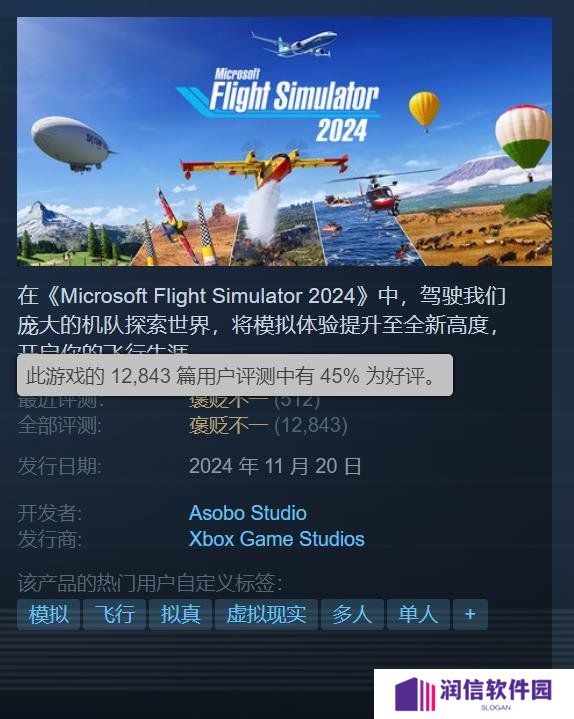The width and height of the screenshot is (574, 719).
Task: Click the purple building icon in watermark
Action: [414, 694]
